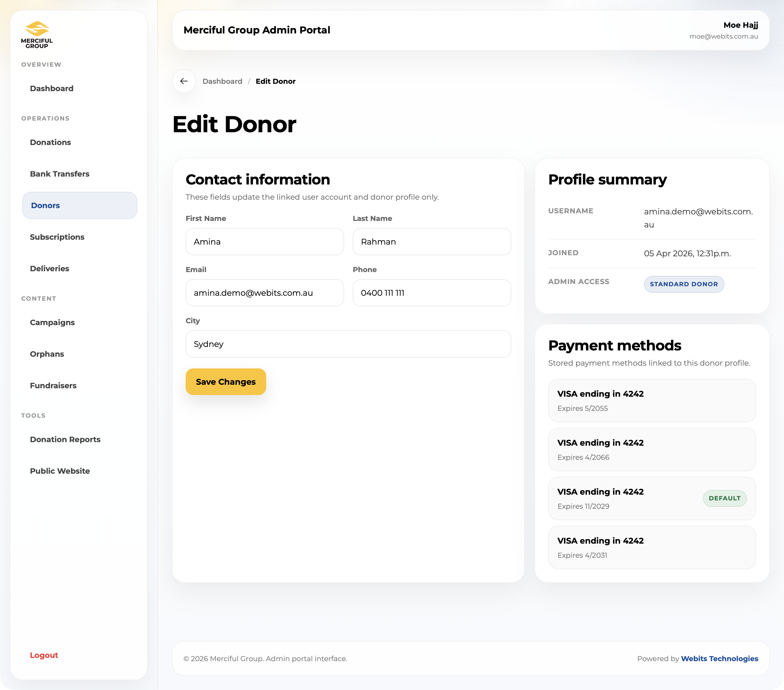Click the DEFAULT badge
Screen dimensions: 784x690
(725, 498)
